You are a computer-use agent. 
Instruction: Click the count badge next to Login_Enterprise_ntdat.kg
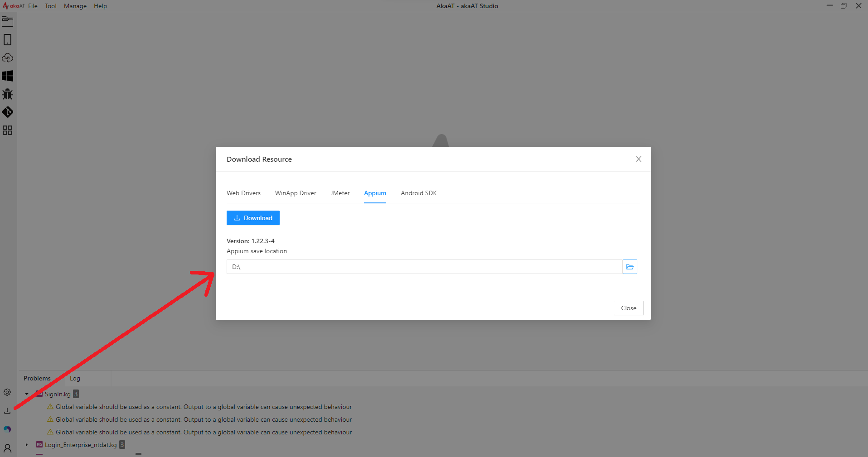122,445
